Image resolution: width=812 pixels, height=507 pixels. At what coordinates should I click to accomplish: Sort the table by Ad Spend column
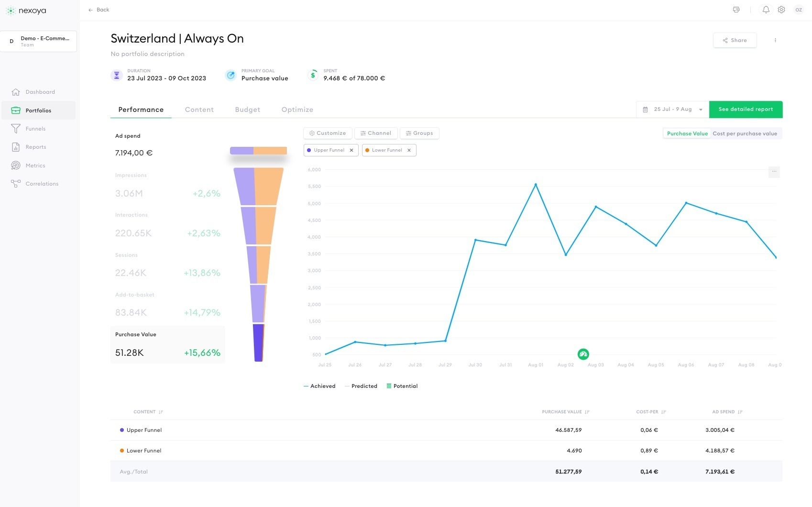coord(740,412)
